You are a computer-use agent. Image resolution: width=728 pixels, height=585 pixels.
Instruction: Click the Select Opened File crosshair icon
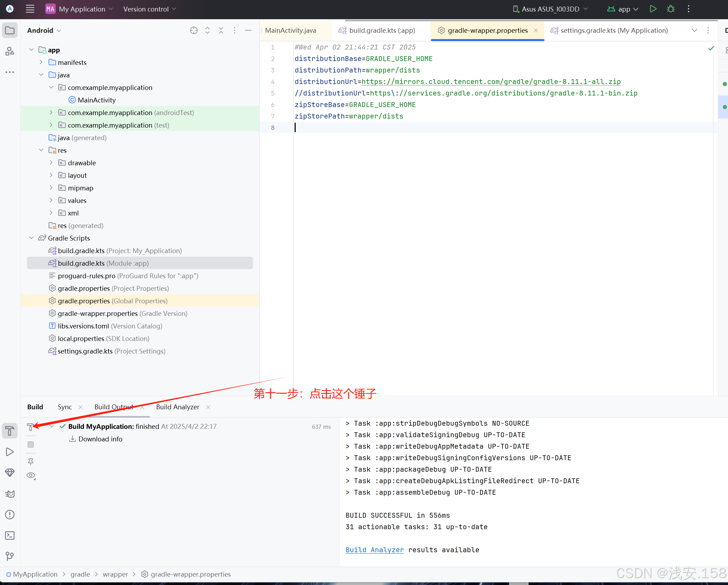click(194, 30)
